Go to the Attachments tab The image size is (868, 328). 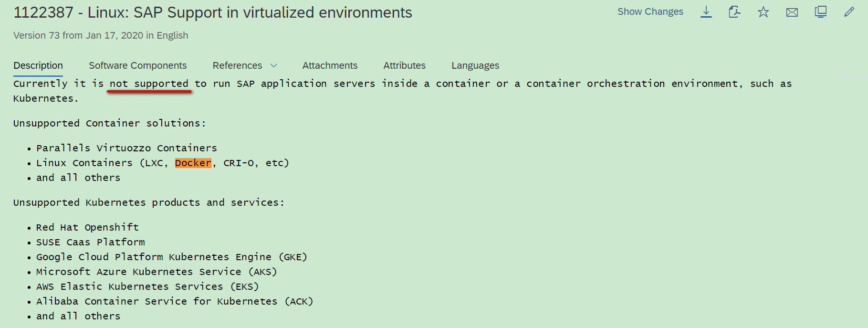[x=330, y=65]
